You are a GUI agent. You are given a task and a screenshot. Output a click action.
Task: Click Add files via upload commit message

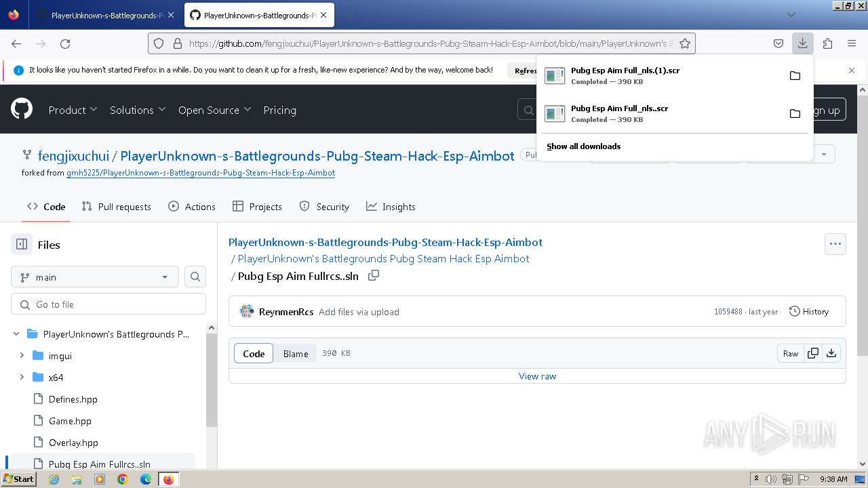[x=359, y=312]
